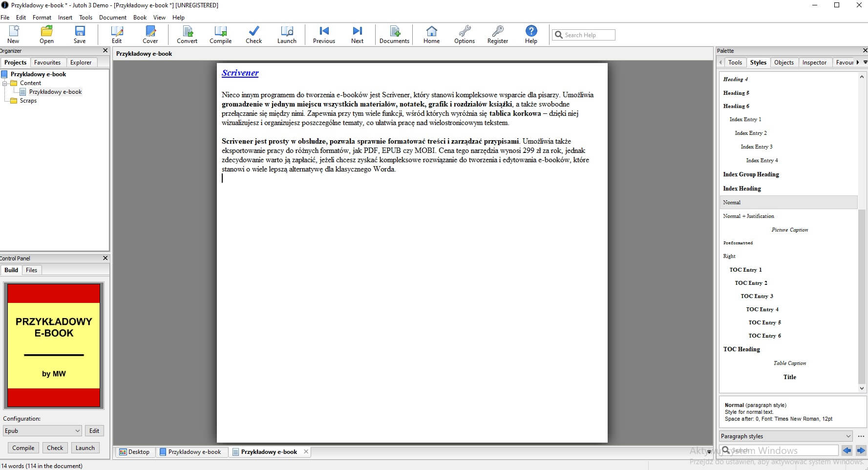
Task: Apply the TOC Heading style
Action: point(741,349)
